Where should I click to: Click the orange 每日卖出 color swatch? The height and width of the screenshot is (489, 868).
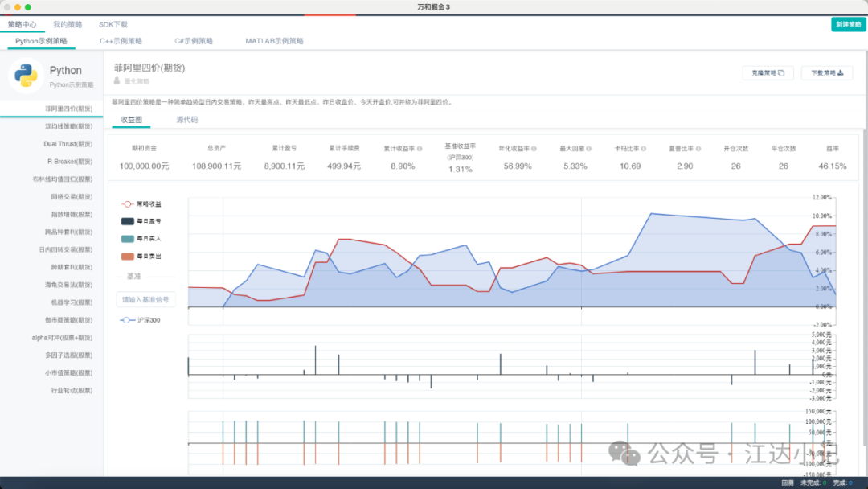coord(127,257)
